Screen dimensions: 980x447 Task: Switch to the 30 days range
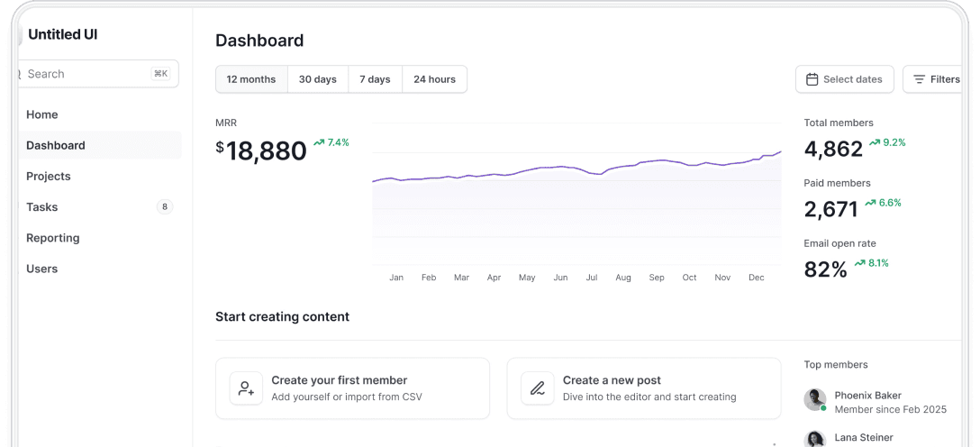point(318,79)
